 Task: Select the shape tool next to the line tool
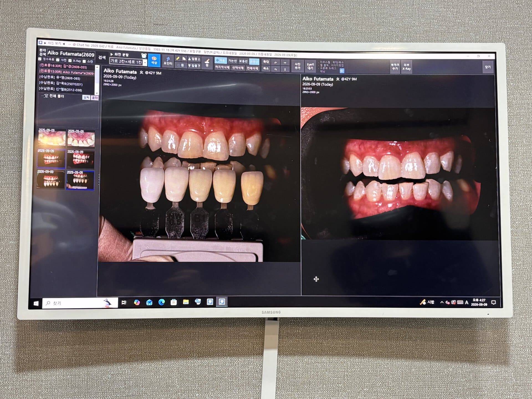pyautogui.click(x=184, y=59)
